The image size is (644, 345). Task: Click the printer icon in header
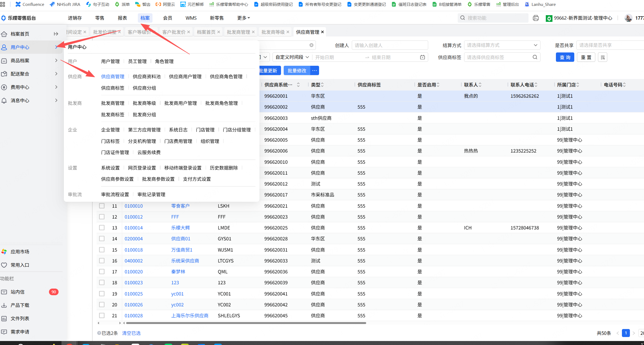(536, 18)
